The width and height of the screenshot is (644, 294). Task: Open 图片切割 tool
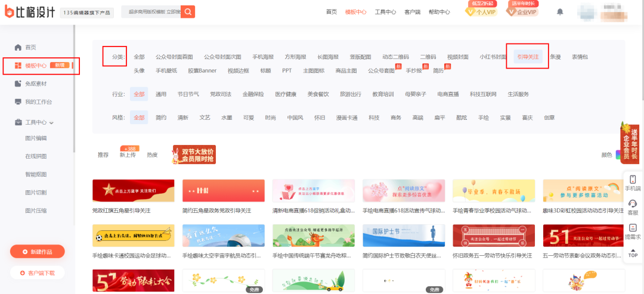point(36,192)
